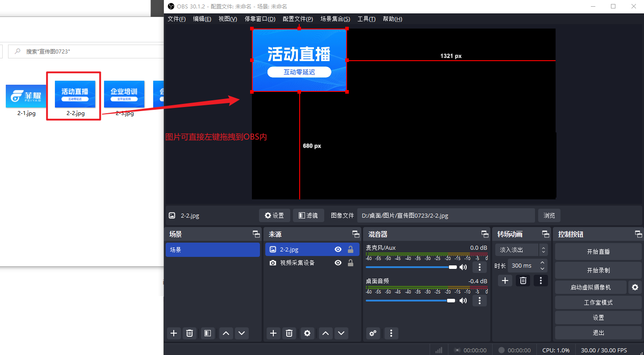Open advanced audio properties gears icon
Screen dimensions: 644x355
pos(373,333)
